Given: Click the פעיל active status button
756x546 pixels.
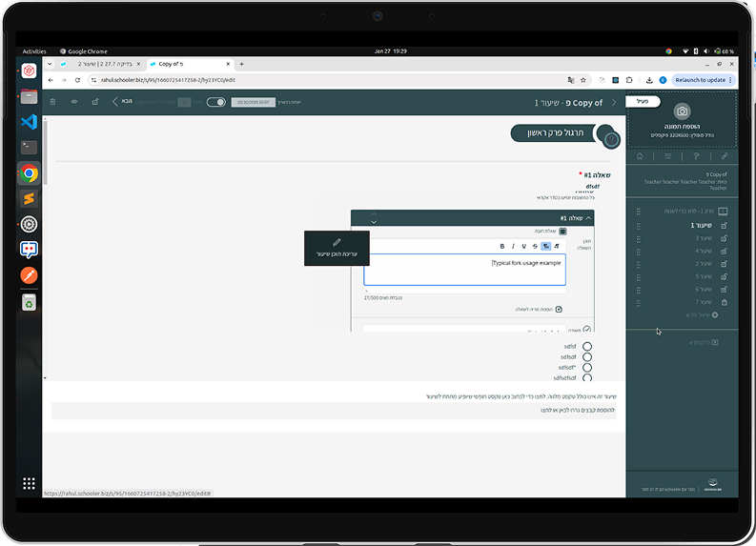Looking at the screenshot, I should pyautogui.click(x=643, y=101).
